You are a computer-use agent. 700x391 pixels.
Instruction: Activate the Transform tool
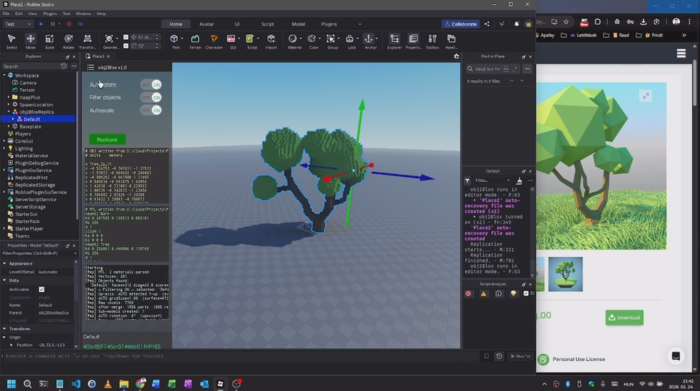click(87, 41)
